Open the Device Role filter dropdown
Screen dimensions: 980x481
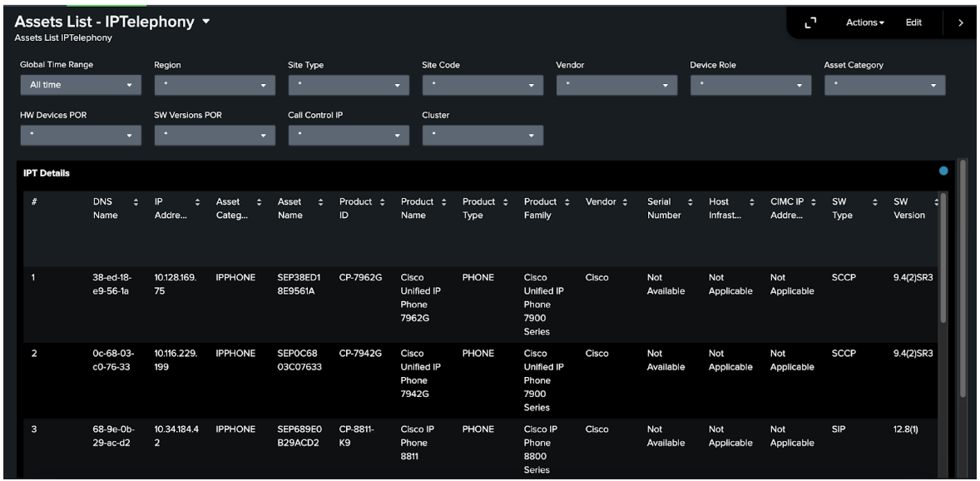coord(750,86)
